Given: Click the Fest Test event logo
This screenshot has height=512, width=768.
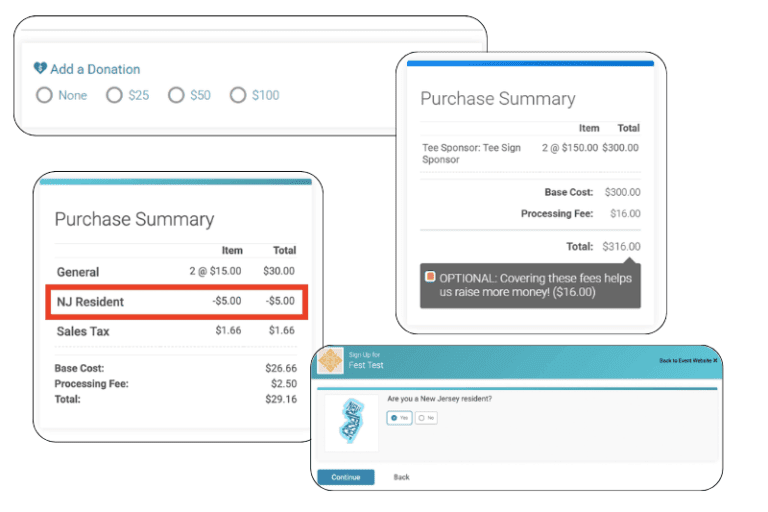Looking at the screenshot, I should pos(330,360).
